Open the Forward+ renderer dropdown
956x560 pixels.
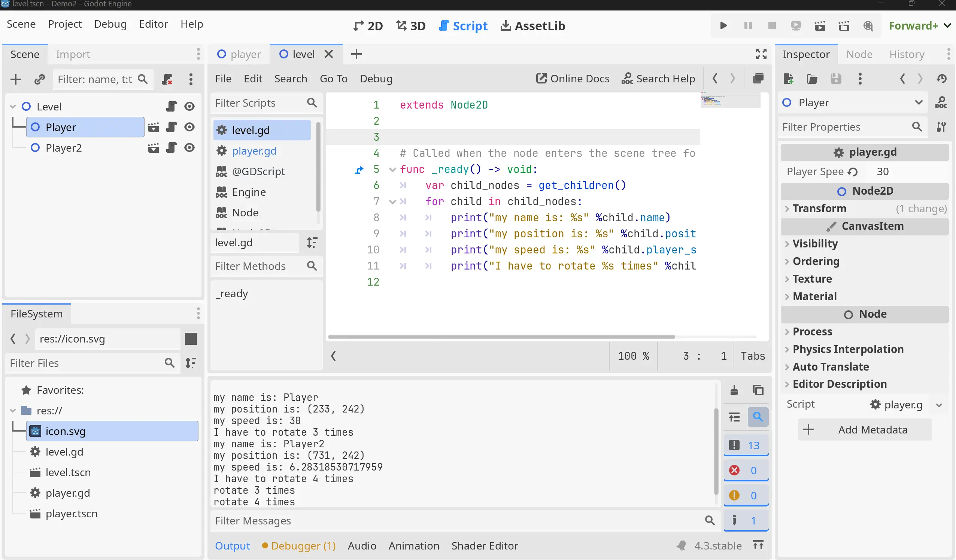(x=920, y=26)
